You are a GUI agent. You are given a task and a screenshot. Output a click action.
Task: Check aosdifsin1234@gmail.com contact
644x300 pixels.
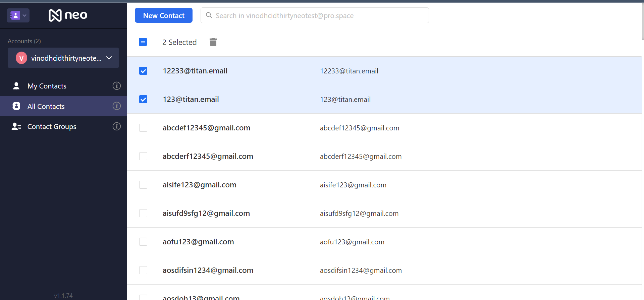click(143, 270)
